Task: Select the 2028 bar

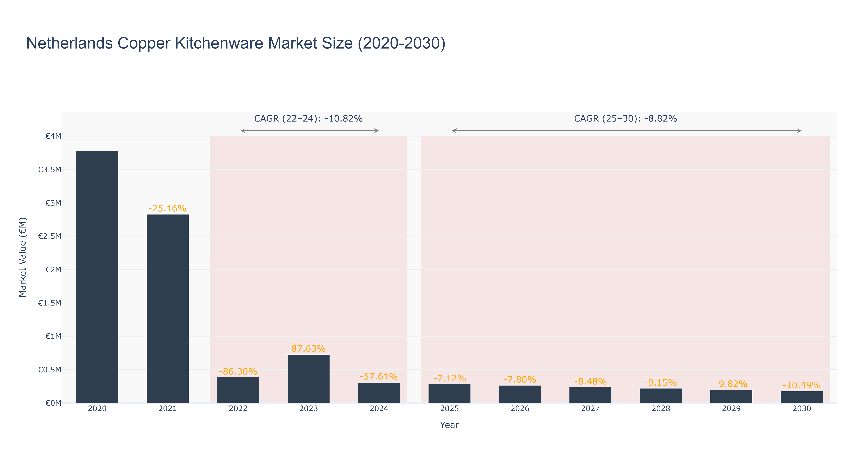Action: 661,396
